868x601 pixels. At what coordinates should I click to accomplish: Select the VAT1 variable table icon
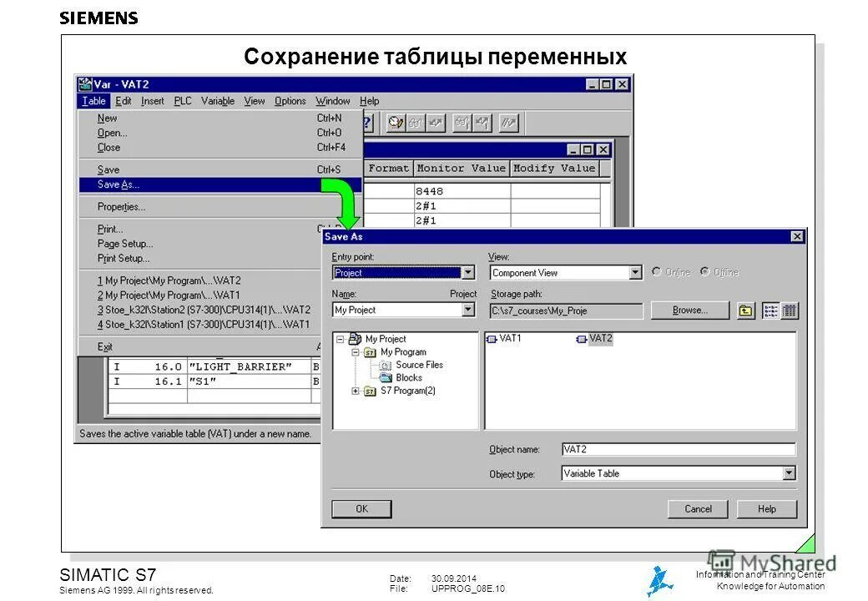click(491, 339)
